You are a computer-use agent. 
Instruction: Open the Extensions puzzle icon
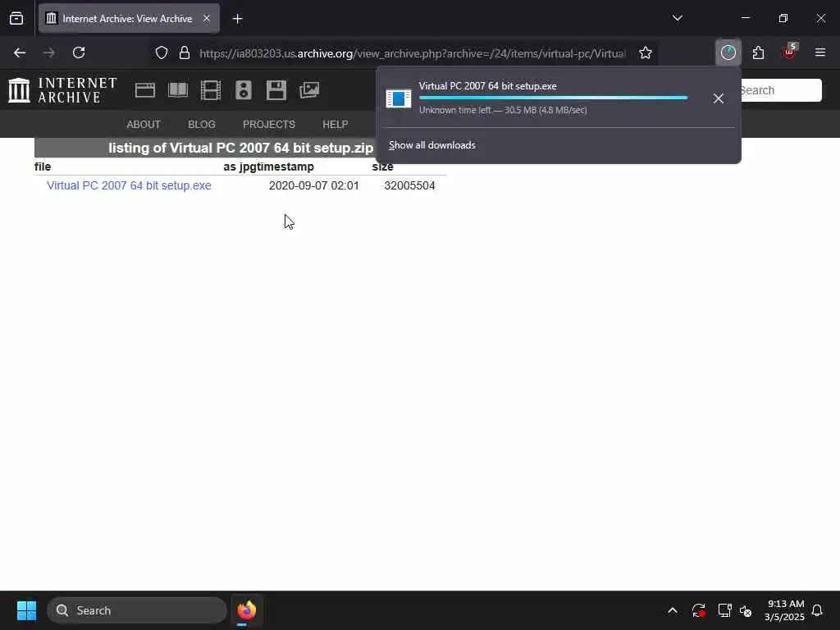point(758,52)
